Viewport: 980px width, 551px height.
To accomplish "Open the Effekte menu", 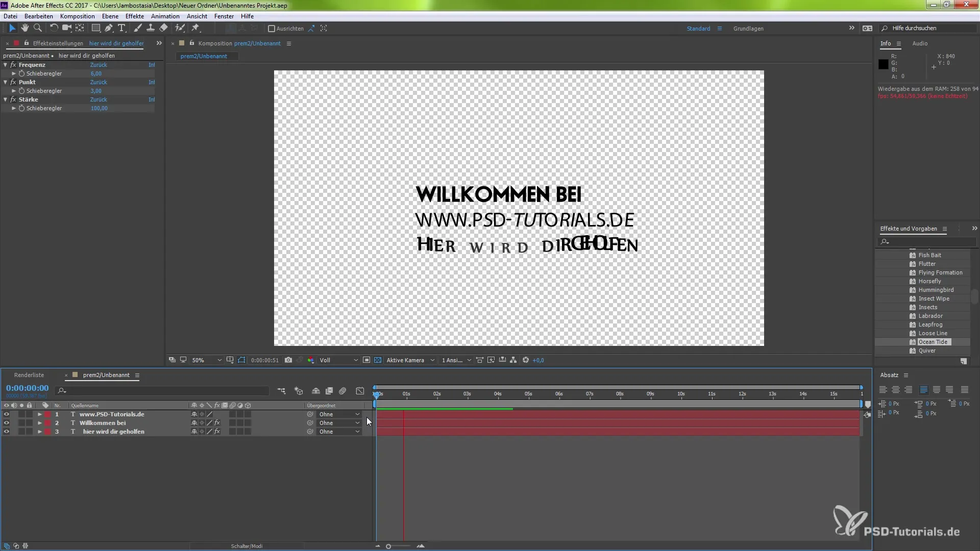I will click(135, 16).
